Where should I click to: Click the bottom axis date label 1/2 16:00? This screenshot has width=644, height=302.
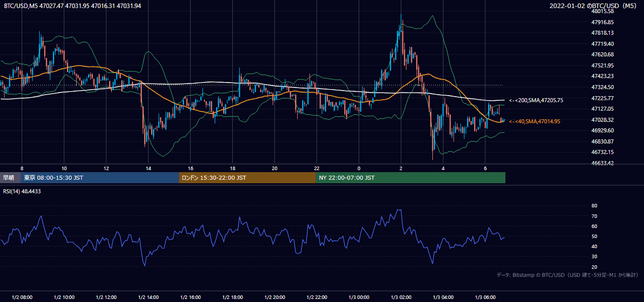pos(190,297)
